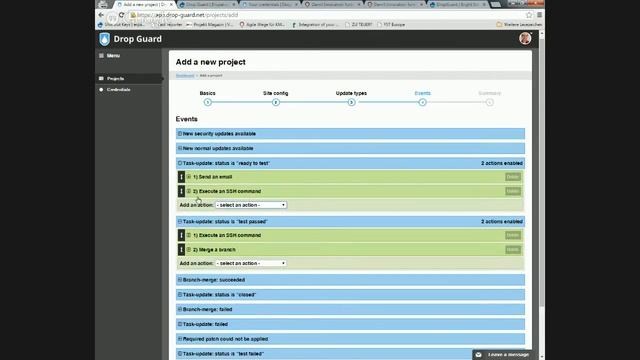640x360 pixels.
Task: Click the Add a new project heading
Action: coord(211,62)
